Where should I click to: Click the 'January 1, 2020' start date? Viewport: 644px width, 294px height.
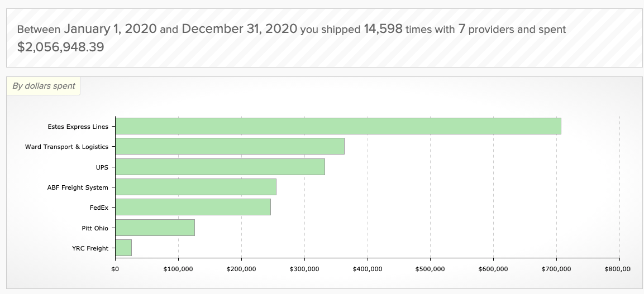click(x=110, y=28)
